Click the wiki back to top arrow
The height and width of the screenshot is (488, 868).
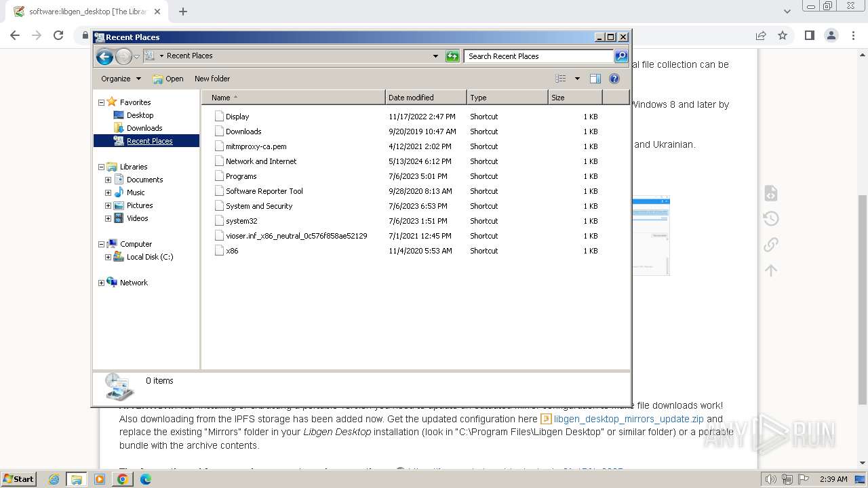pos(770,270)
